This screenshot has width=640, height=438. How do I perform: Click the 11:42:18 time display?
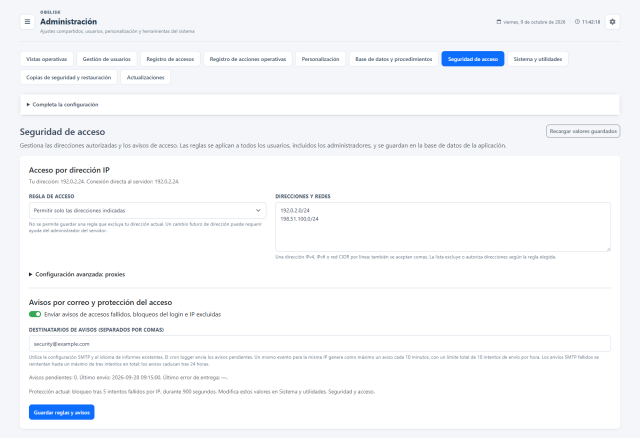coord(591,22)
